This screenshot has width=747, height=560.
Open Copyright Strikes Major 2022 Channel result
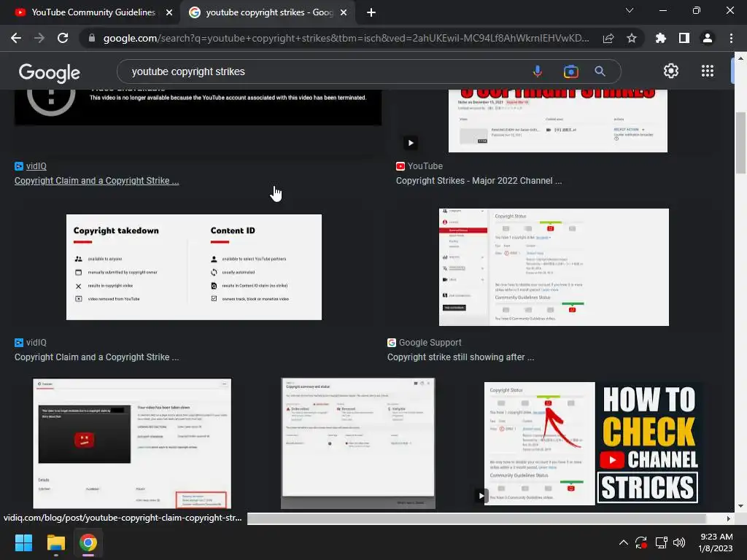[x=479, y=181]
